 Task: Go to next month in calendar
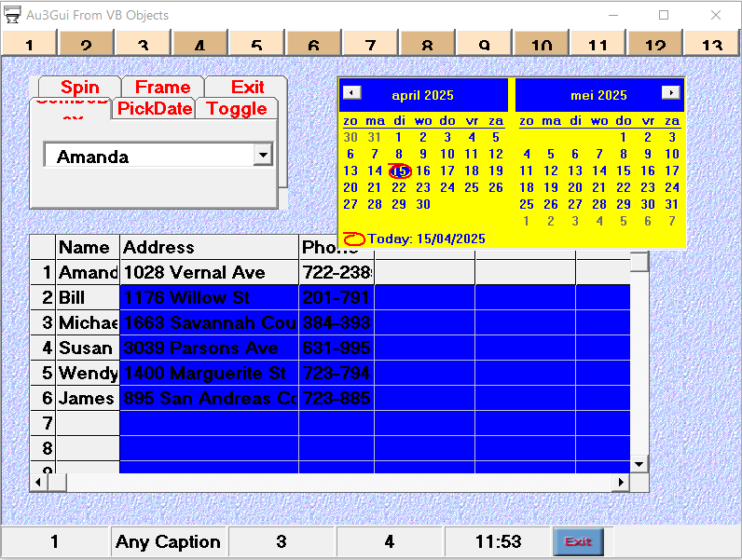tap(670, 92)
